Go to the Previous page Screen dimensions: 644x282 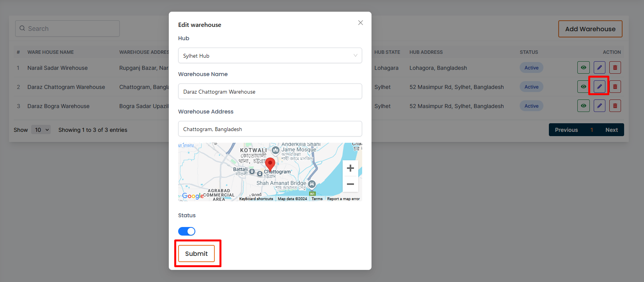click(566, 130)
